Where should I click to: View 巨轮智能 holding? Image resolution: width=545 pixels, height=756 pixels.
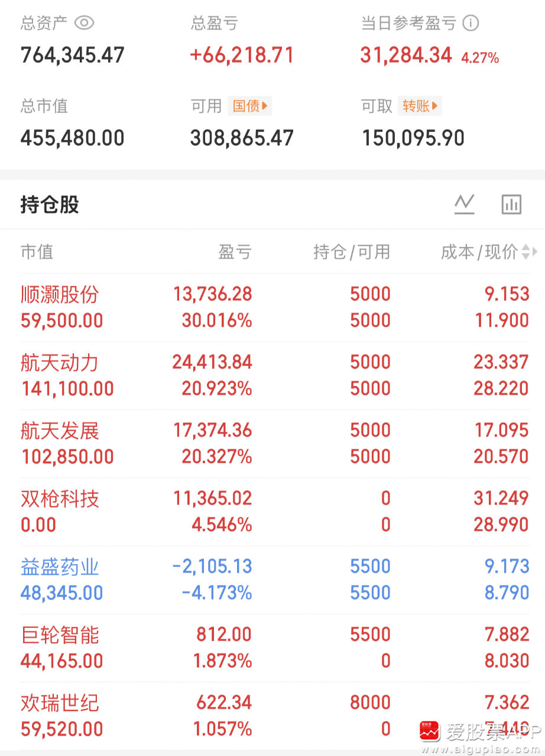click(x=60, y=635)
